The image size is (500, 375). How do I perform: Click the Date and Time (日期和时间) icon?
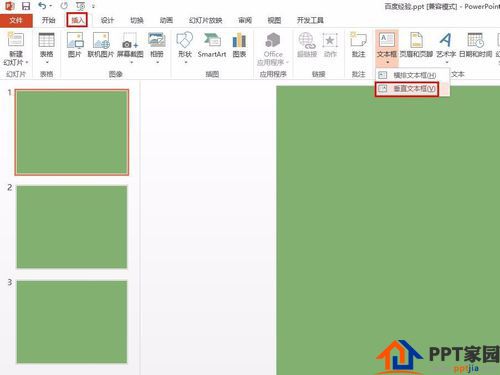click(475, 45)
